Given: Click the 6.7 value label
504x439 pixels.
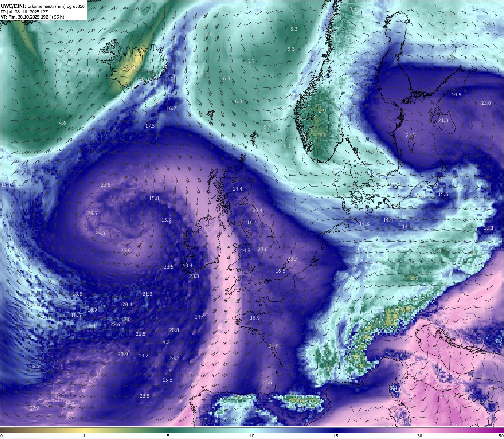Looking at the screenshot, I should [267, 127].
